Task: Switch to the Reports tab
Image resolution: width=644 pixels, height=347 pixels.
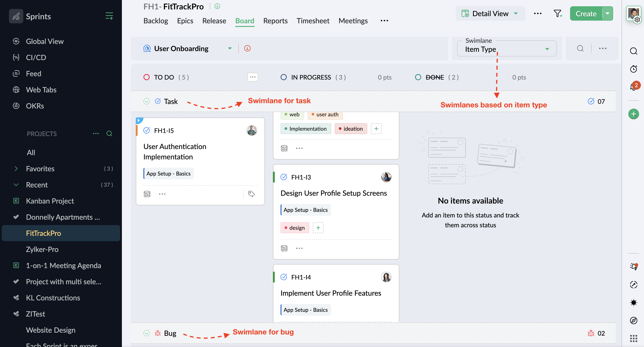Action: [x=275, y=21]
